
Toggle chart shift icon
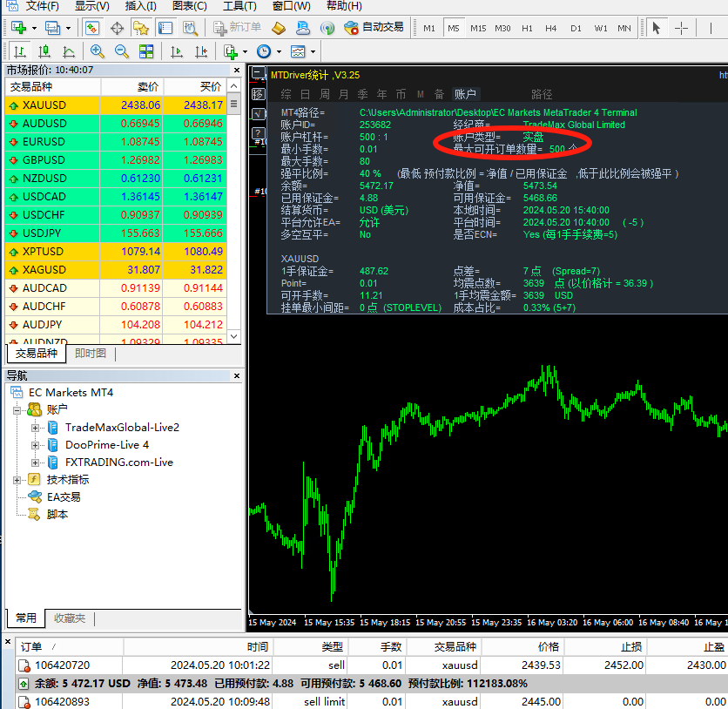(x=201, y=51)
